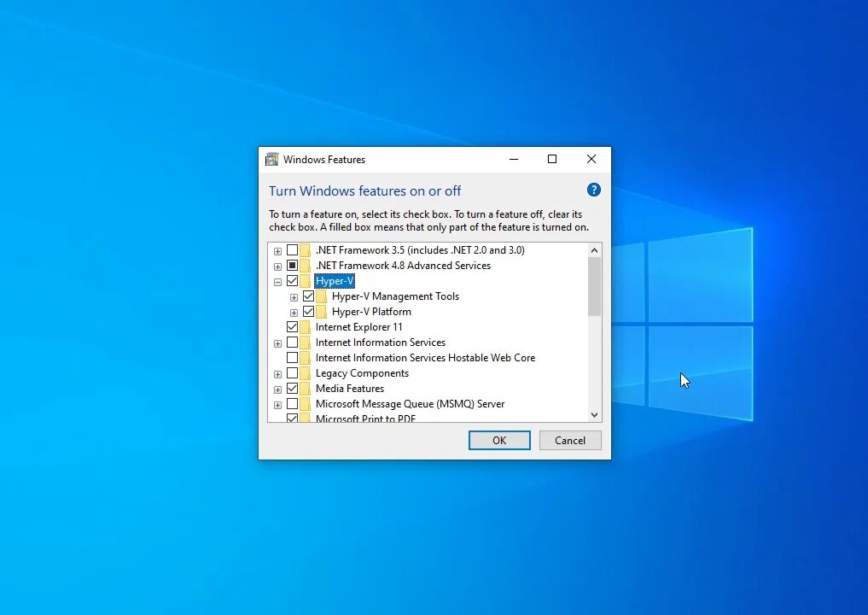
Task: Collapse the Hyper-V tree node
Action: (x=278, y=282)
